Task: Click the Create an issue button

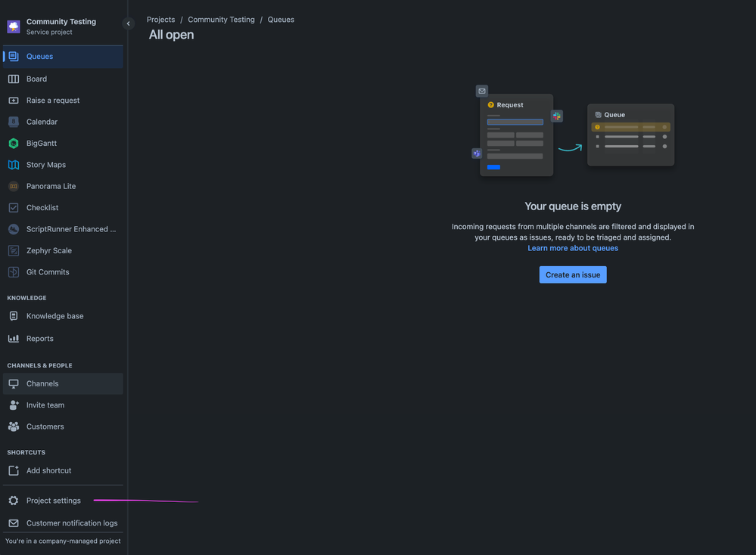Action: click(x=573, y=274)
